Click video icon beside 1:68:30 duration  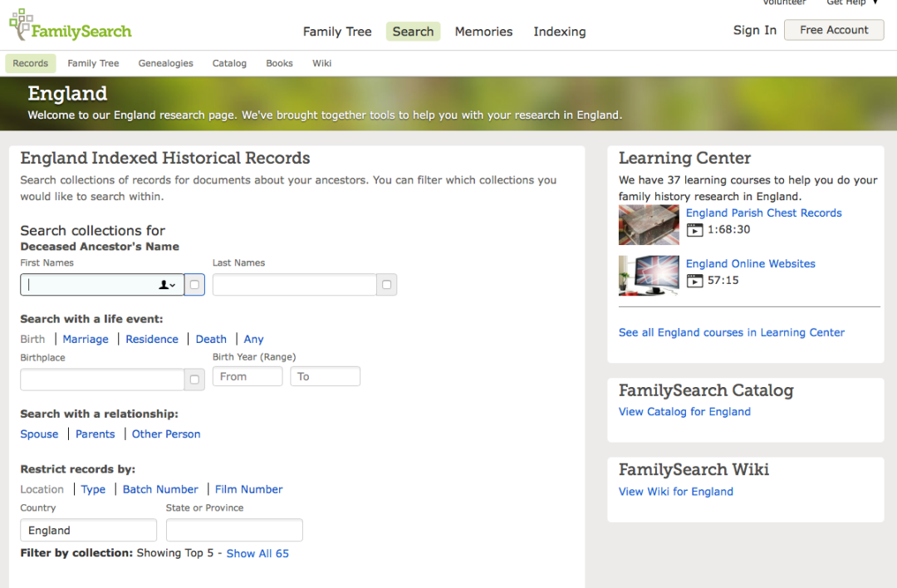click(694, 230)
